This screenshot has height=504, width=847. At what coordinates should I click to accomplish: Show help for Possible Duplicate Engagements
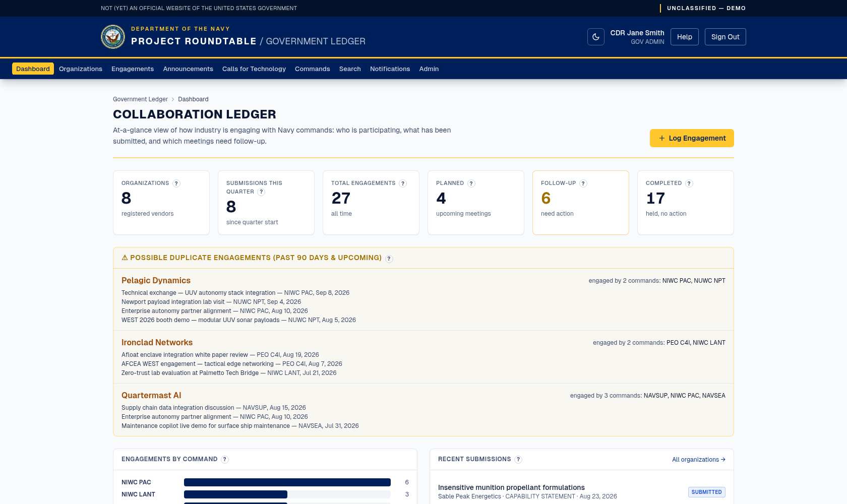(389, 259)
